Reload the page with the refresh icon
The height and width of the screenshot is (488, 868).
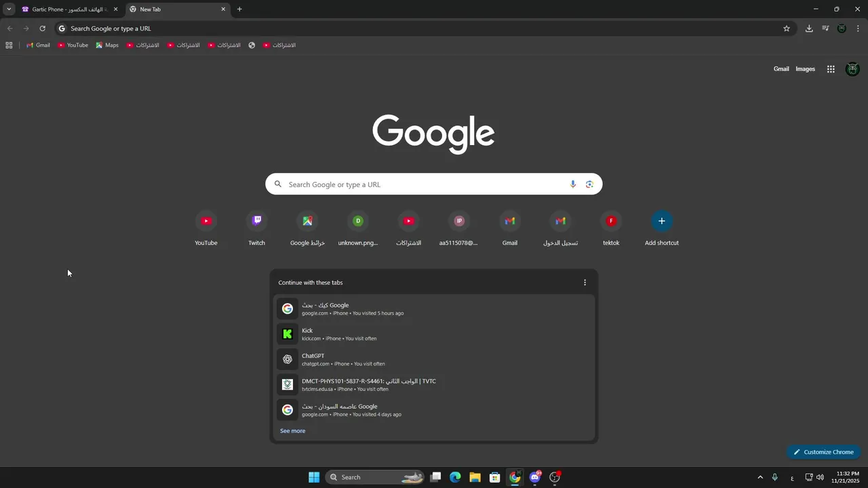[42, 28]
